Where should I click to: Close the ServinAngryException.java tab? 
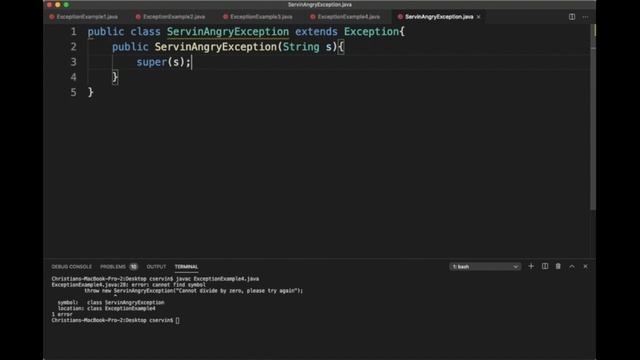[478, 17]
